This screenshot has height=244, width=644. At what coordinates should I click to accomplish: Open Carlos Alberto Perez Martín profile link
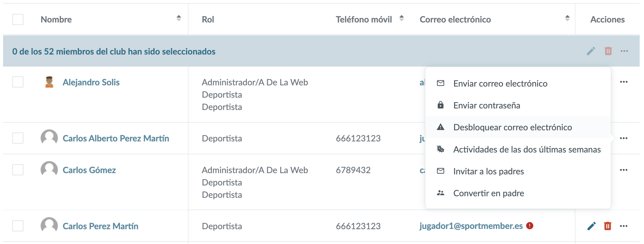(x=116, y=138)
